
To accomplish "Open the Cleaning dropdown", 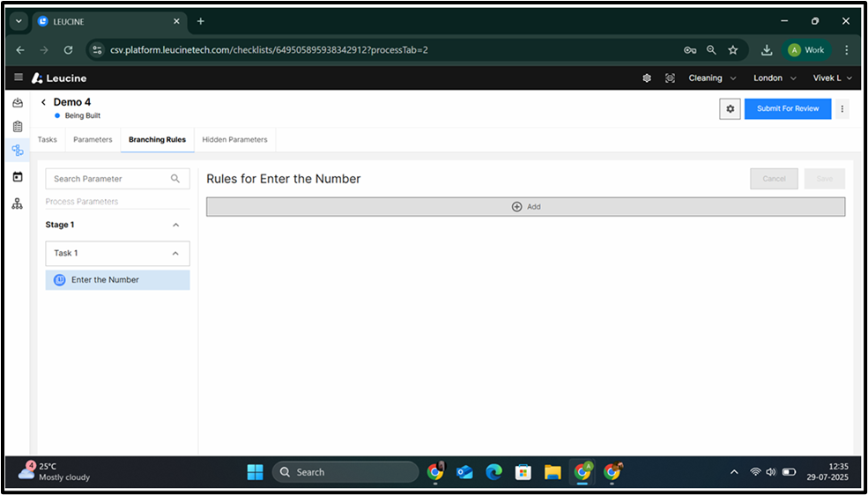I will pyautogui.click(x=711, y=78).
